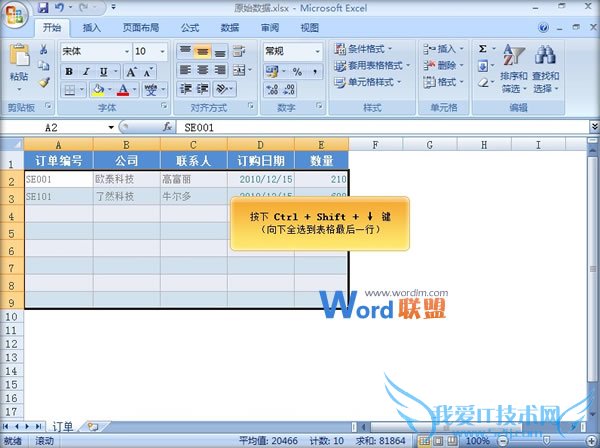
Task: Open the 数据 ribbon tab
Action: [230, 28]
